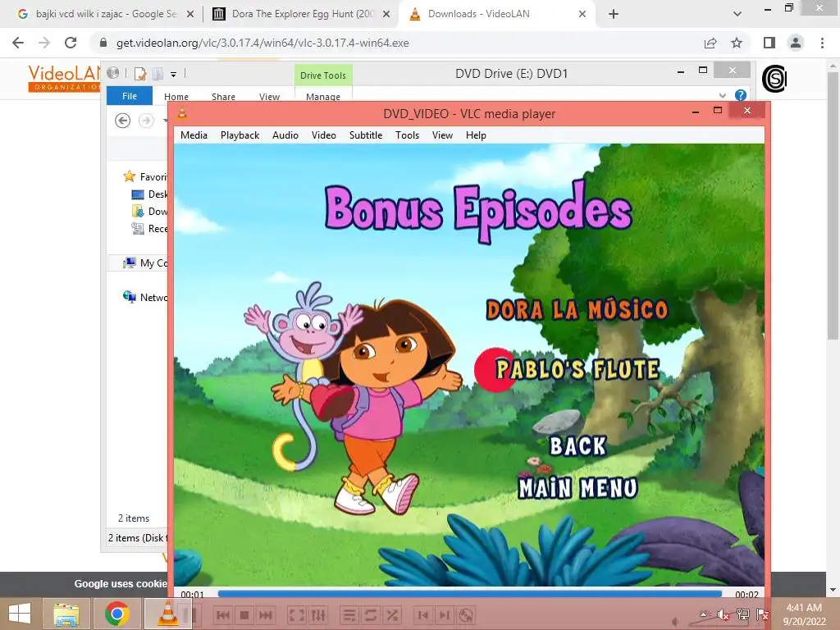
Task: Open Explorer help question mark icon
Action: (741, 95)
